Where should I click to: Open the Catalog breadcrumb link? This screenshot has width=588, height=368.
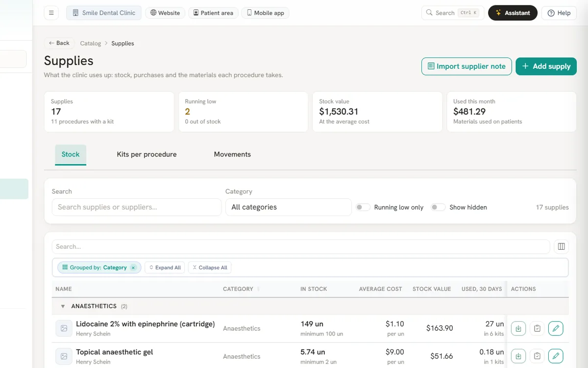point(91,43)
